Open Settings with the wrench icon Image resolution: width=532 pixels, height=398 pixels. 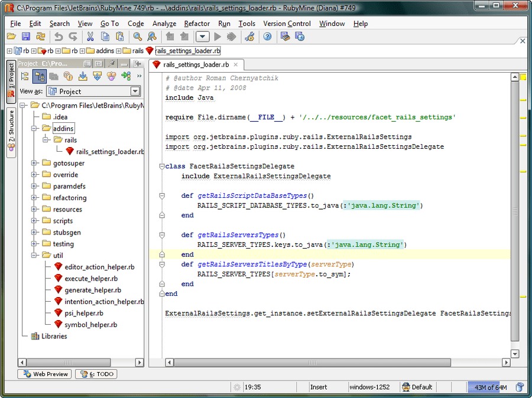point(249,37)
